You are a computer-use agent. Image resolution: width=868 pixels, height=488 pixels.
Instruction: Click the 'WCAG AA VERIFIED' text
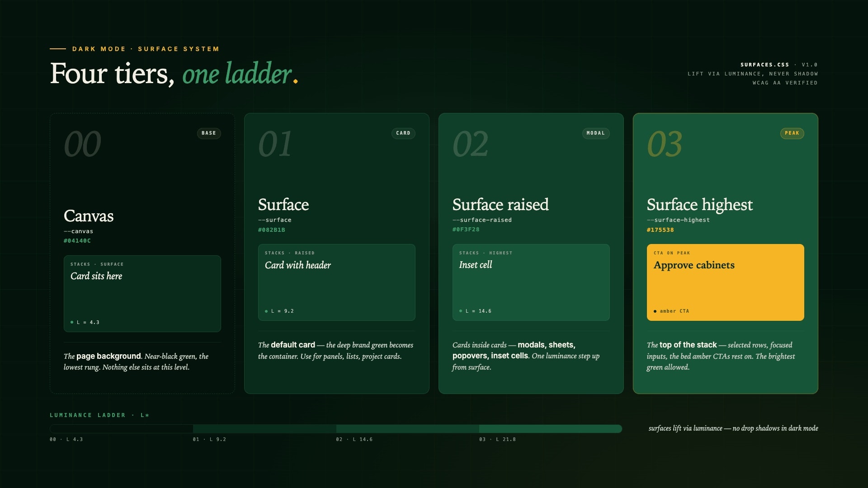(785, 83)
